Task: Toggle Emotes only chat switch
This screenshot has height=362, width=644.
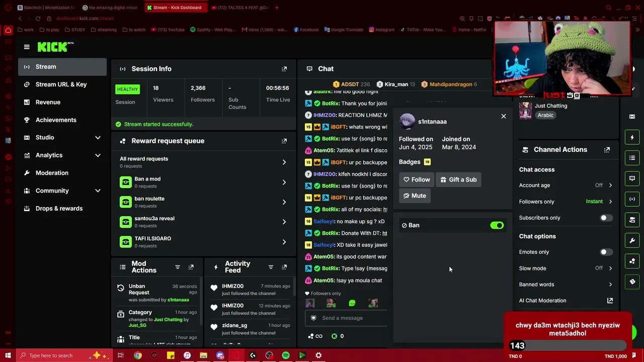Action: click(x=606, y=252)
